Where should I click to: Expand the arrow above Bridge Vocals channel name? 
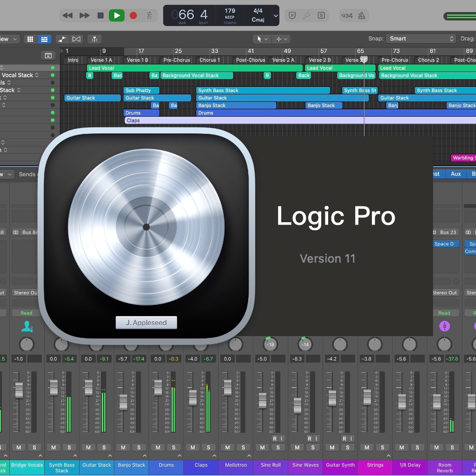click(40, 456)
